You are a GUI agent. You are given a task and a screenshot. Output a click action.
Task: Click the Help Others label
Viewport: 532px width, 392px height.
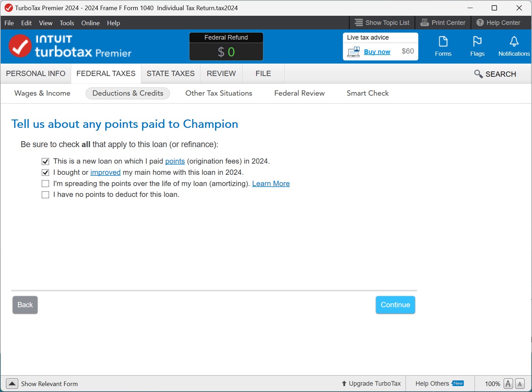(x=432, y=384)
